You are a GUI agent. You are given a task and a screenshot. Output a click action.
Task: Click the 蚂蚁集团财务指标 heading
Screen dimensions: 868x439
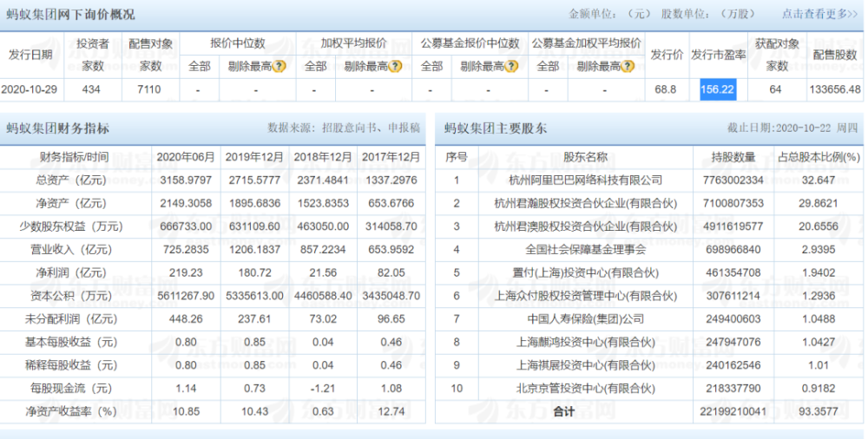pyautogui.click(x=57, y=128)
